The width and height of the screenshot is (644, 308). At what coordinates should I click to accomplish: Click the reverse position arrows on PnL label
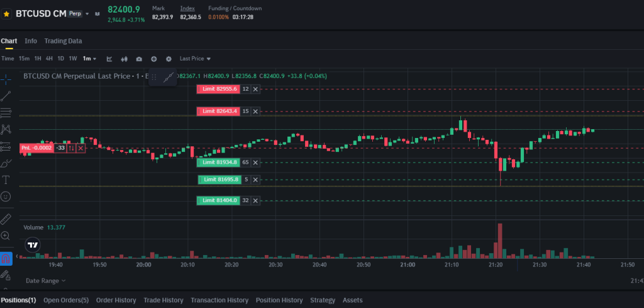[72, 148]
